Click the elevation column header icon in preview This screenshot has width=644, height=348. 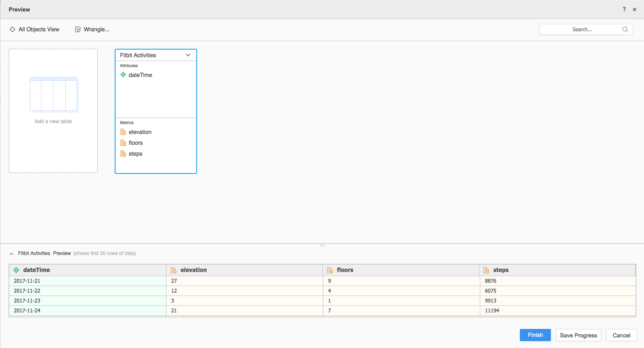(173, 270)
